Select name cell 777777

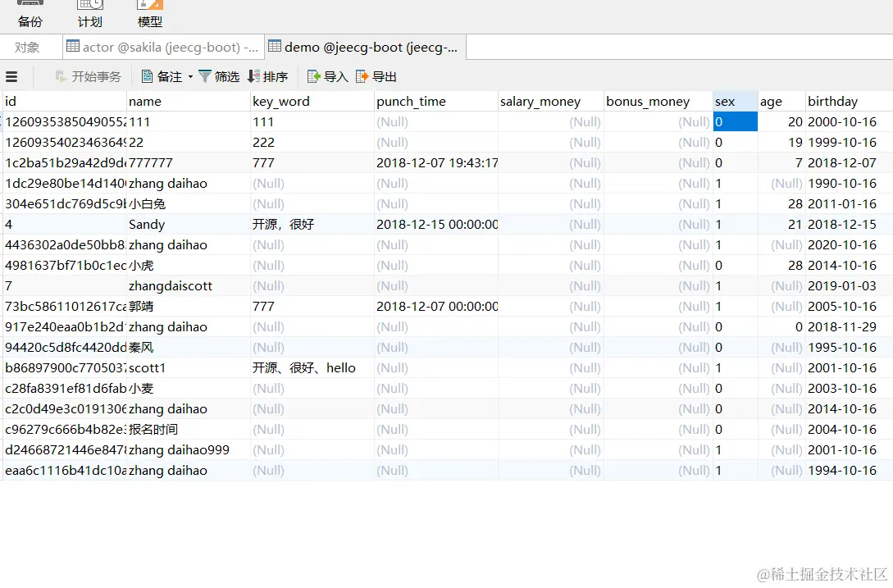point(189,163)
